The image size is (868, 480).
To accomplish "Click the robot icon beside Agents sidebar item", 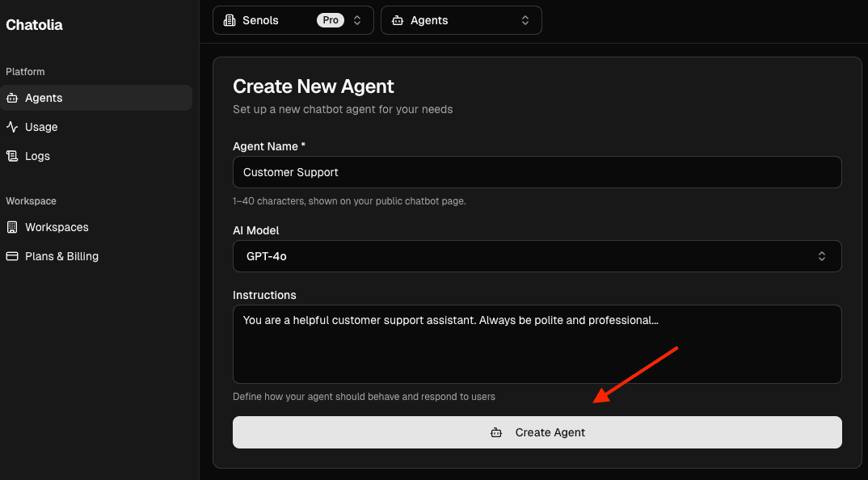I will [x=12, y=98].
